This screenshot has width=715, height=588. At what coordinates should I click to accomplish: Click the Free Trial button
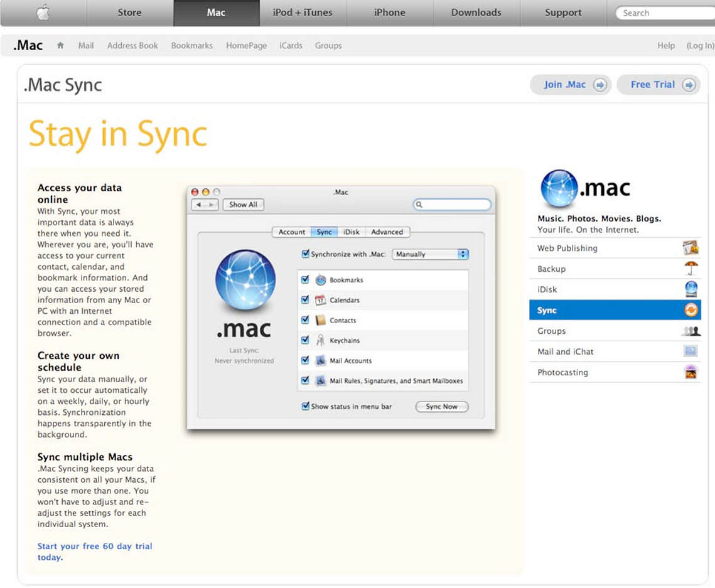pos(659,85)
